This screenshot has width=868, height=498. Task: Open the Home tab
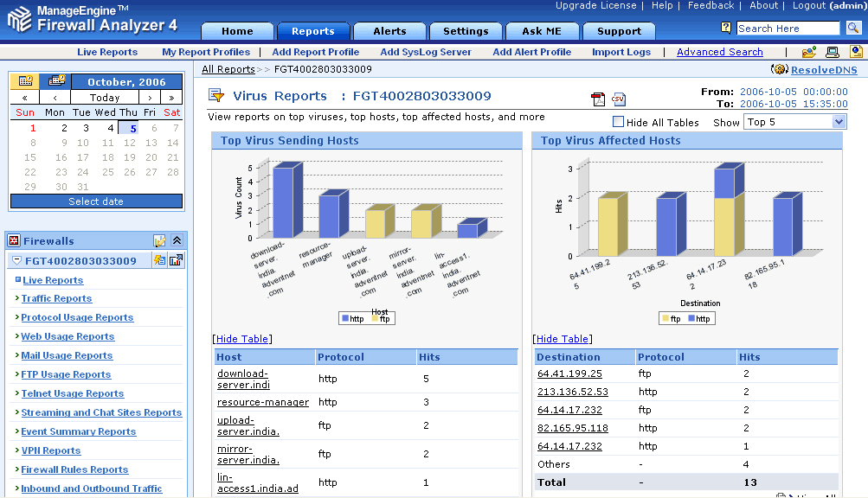[x=237, y=31]
